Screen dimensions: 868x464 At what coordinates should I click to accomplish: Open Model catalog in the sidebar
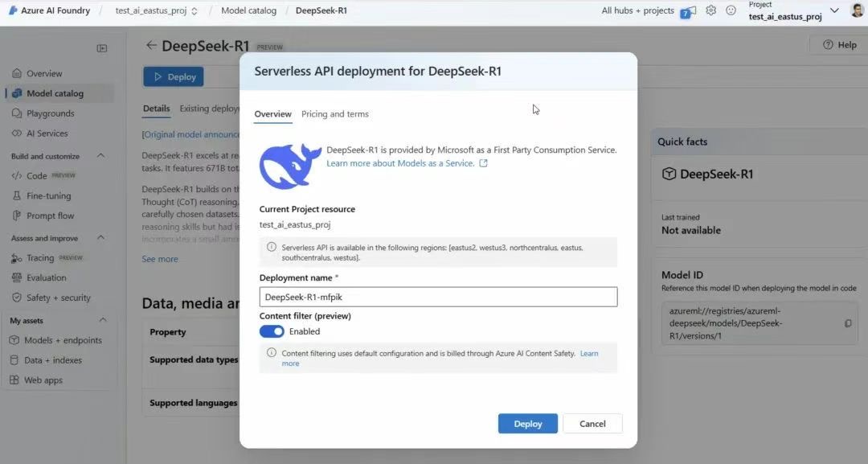click(x=55, y=93)
